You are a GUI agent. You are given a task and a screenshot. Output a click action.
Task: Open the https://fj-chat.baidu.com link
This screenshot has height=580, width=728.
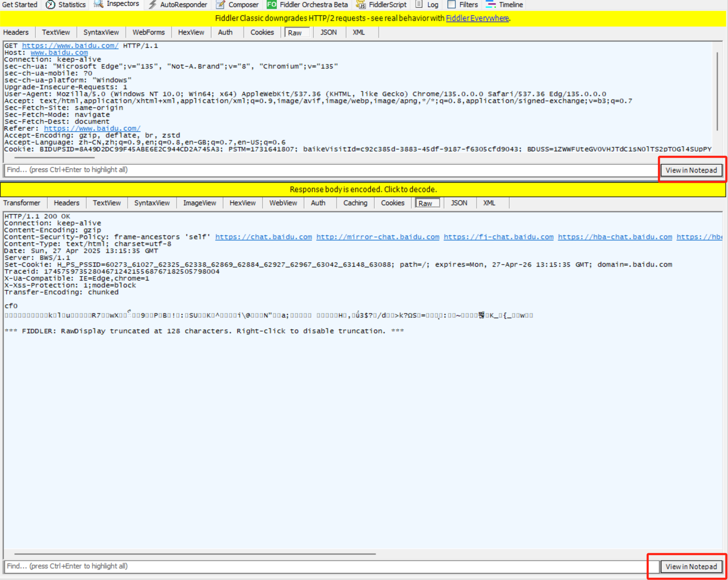(x=499, y=237)
